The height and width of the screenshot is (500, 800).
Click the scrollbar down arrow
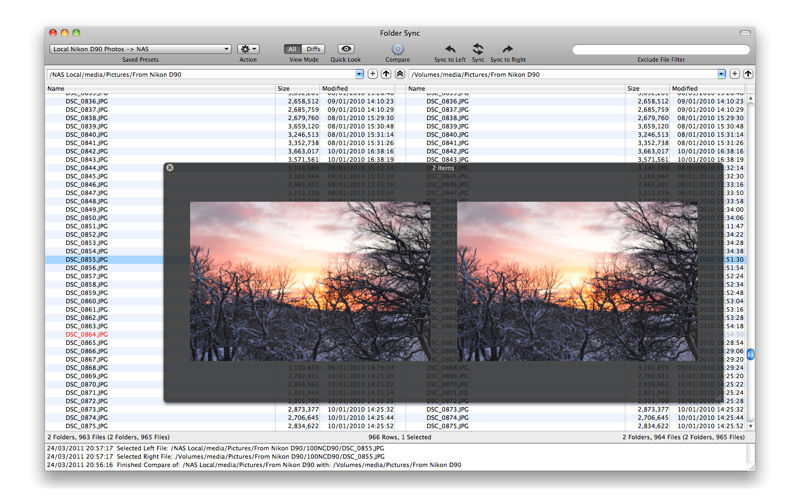pyautogui.click(x=751, y=426)
